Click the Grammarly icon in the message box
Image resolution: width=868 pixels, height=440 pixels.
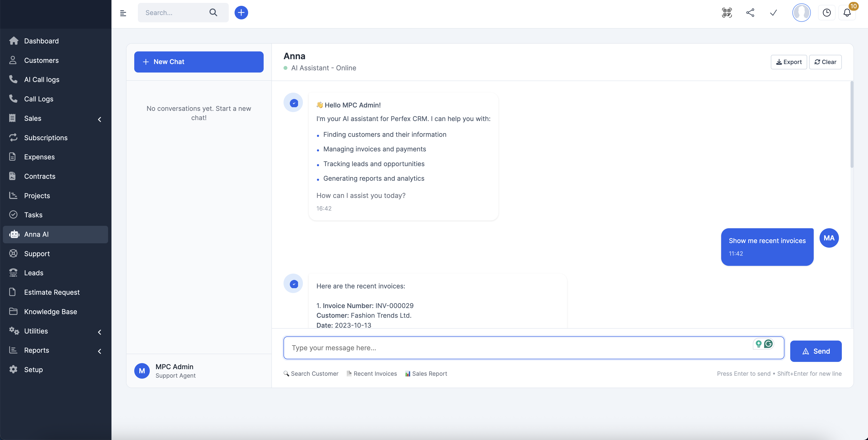(x=769, y=344)
